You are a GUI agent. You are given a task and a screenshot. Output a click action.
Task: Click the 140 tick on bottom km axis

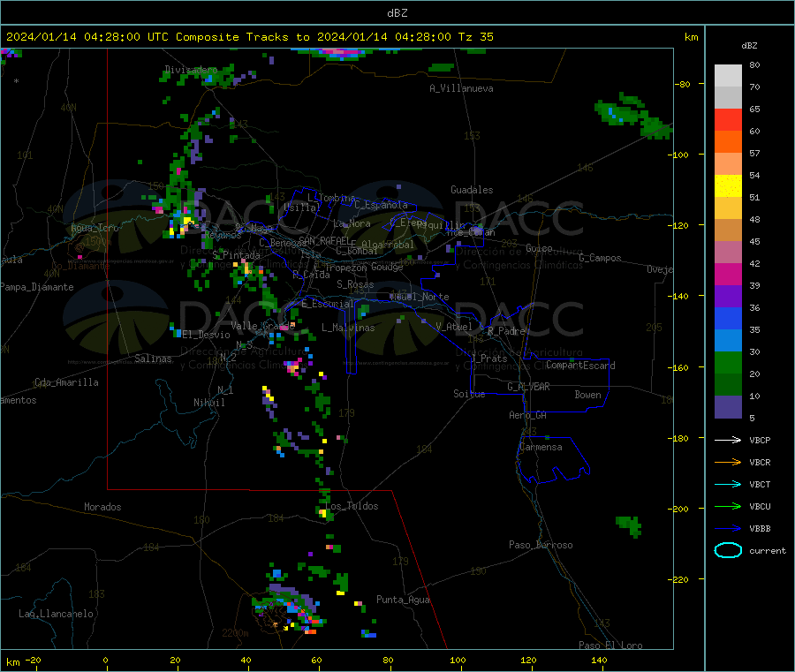pyautogui.click(x=599, y=660)
